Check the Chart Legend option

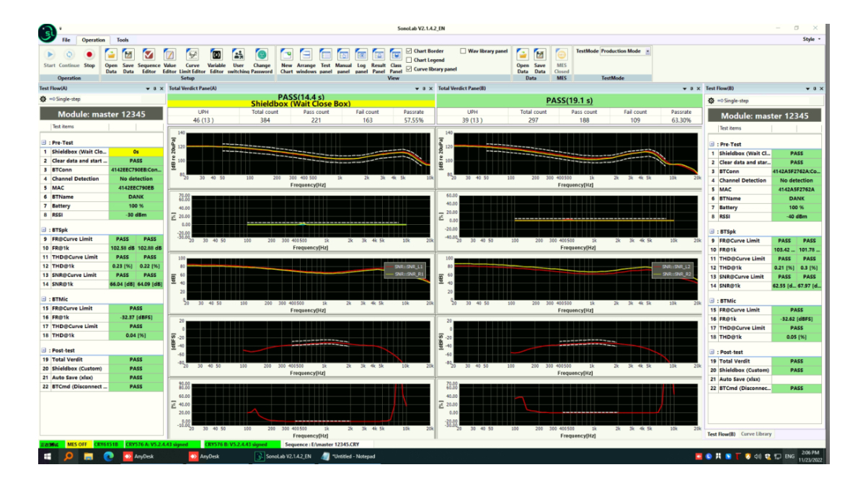click(409, 60)
